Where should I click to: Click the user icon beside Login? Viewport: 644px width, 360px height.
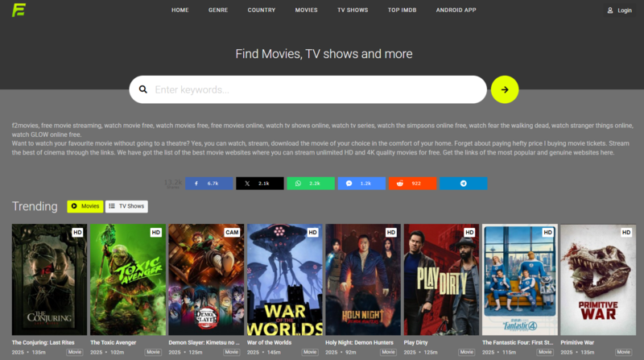[610, 10]
